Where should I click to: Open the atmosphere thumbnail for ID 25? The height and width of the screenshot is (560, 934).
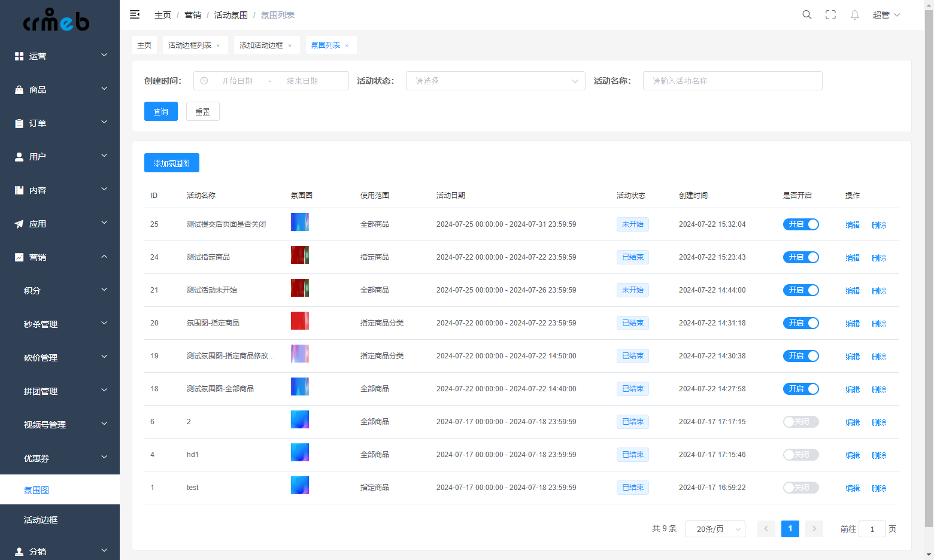click(x=300, y=222)
